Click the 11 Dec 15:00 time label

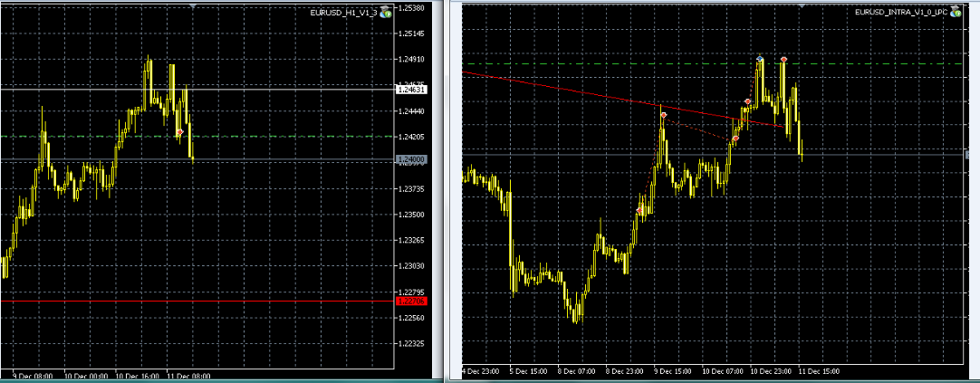coord(820,371)
